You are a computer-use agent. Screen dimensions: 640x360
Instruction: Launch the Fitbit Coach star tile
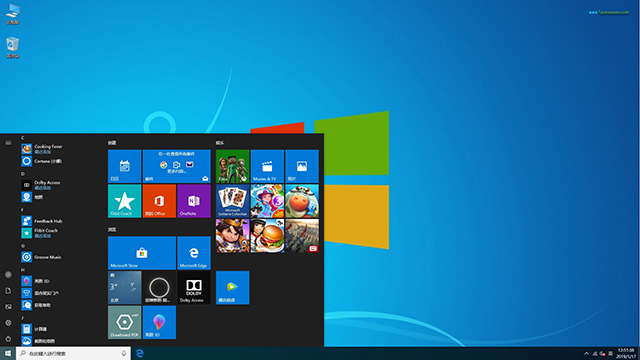coord(124,201)
